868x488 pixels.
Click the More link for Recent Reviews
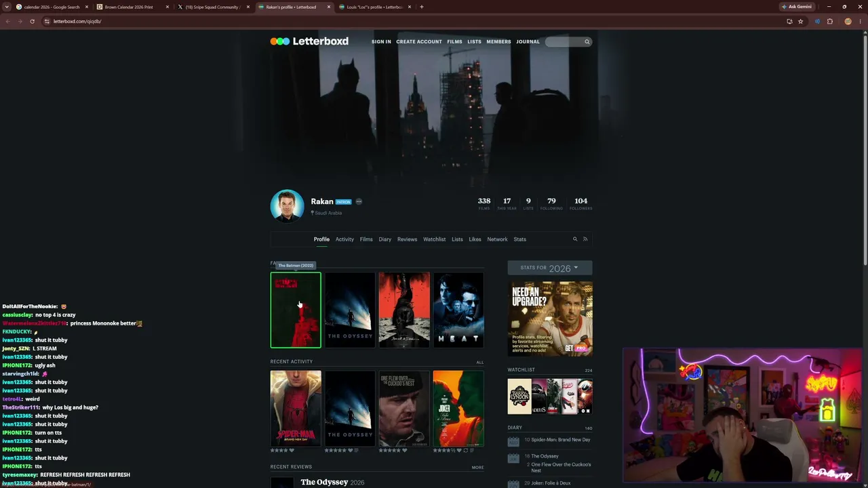pos(478,467)
